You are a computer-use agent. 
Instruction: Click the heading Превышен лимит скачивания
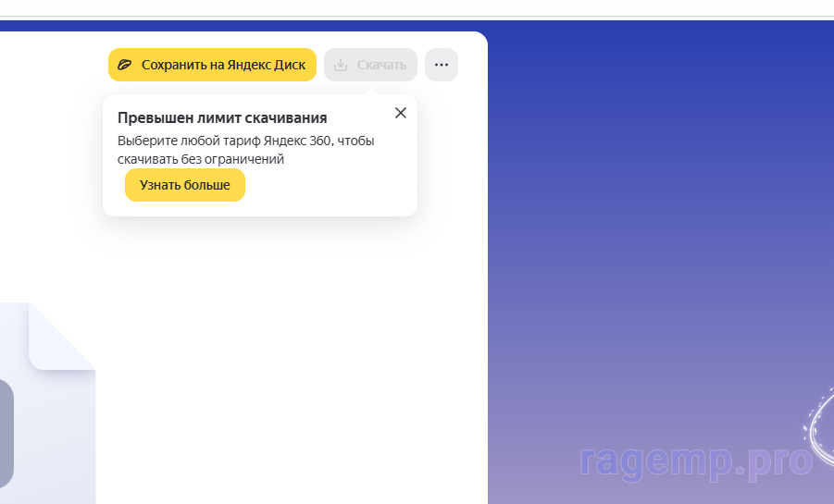222,118
